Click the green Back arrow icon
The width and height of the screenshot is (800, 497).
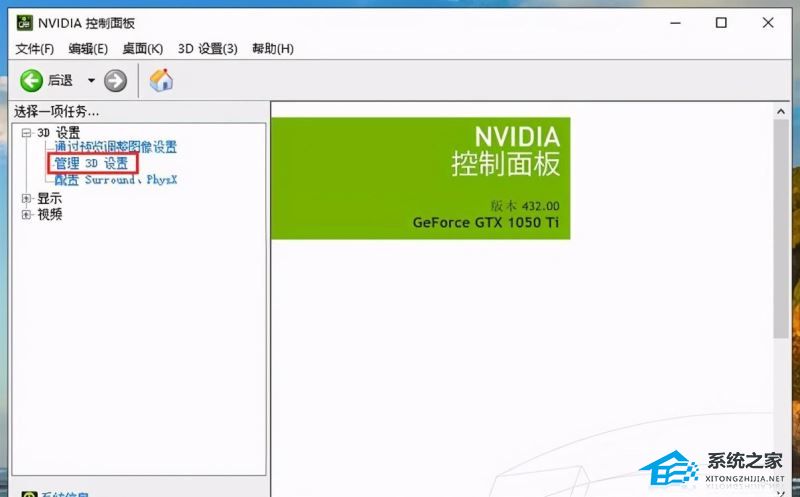pyautogui.click(x=31, y=81)
